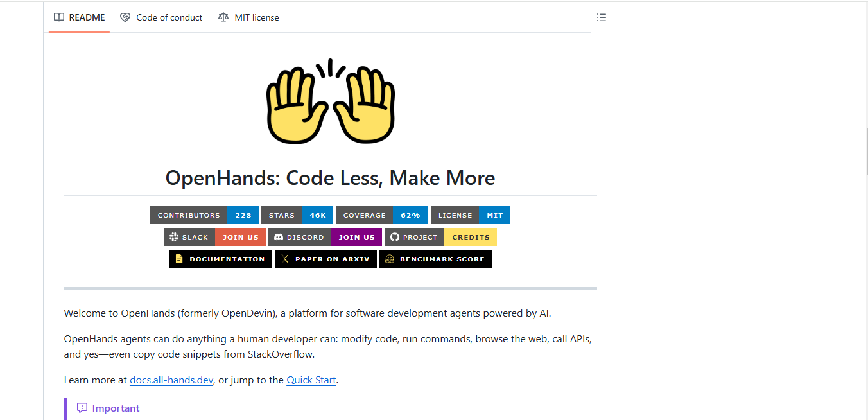Click the heading "OpenHands: Code Less, Make More"
The height and width of the screenshot is (420, 868).
pyautogui.click(x=331, y=177)
